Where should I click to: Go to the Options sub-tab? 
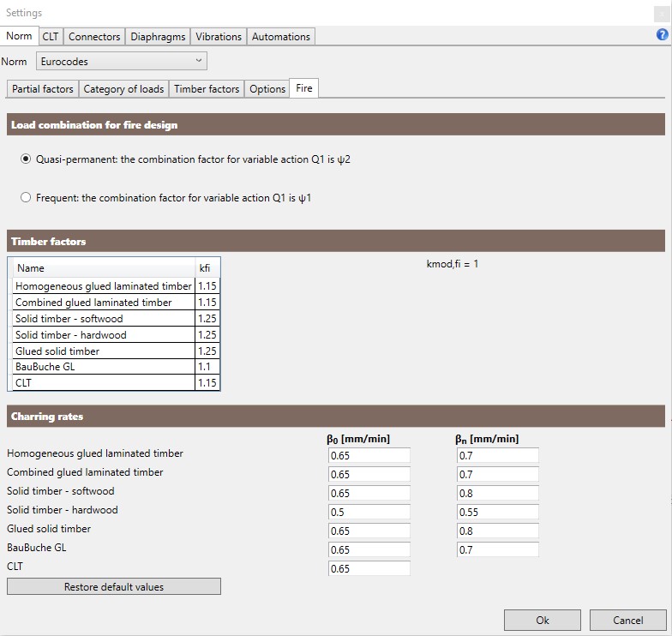pos(267,89)
